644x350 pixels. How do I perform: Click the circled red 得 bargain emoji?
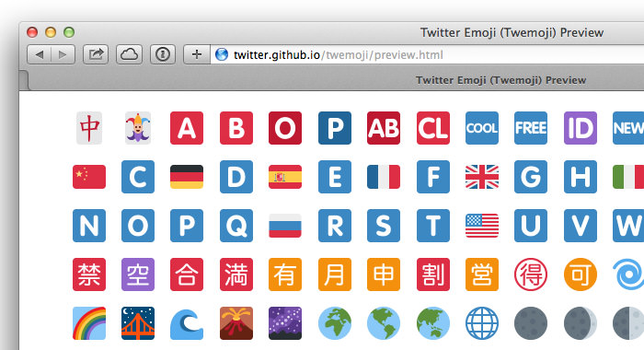click(x=531, y=274)
